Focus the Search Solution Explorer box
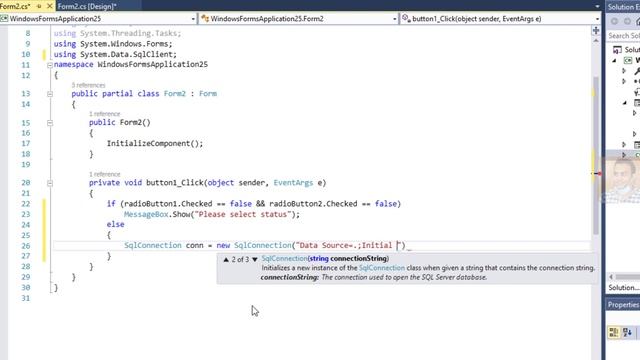 pos(623,36)
